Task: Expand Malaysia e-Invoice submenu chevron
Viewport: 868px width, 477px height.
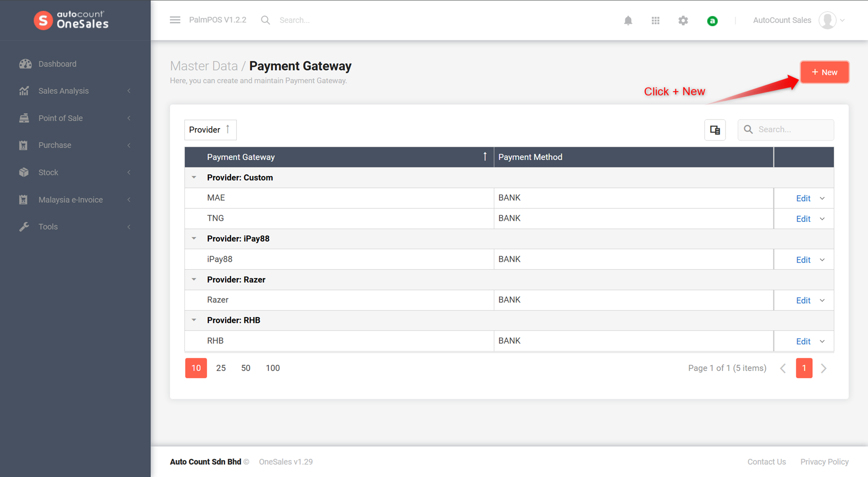Action: pos(129,199)
